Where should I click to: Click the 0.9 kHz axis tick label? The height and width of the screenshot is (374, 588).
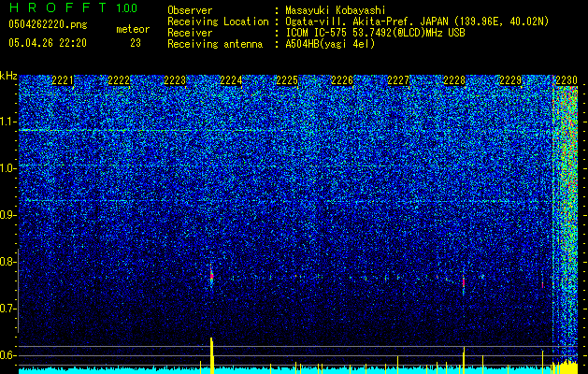[x=8, y=215]
